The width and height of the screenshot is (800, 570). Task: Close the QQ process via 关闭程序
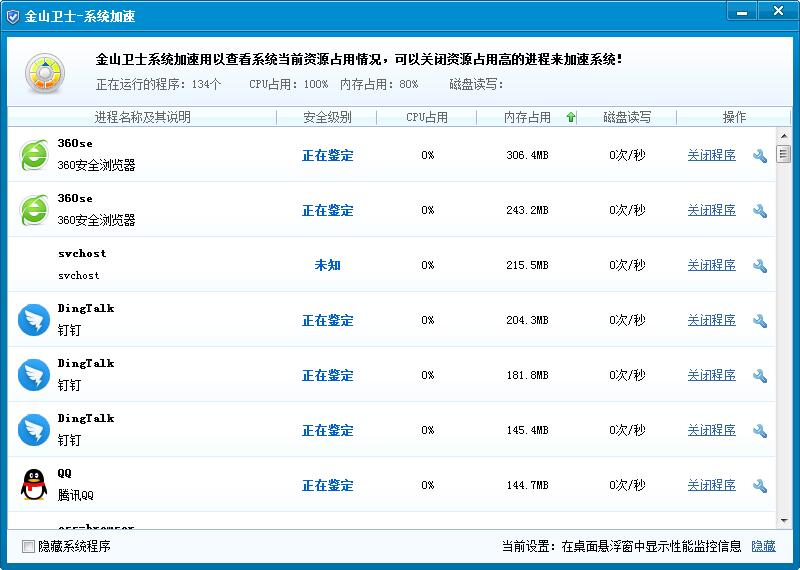pos(711,485)
